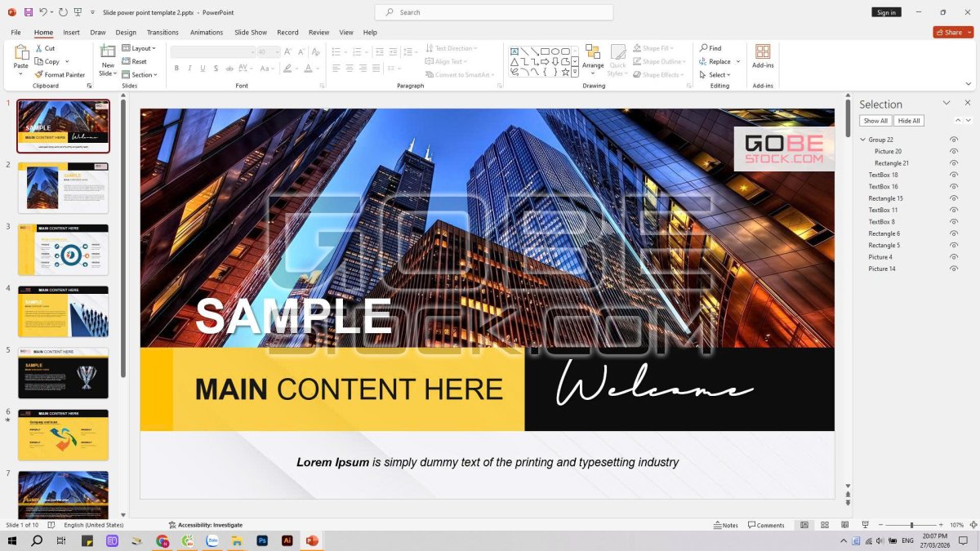Show hidden system tray icons
Image resolution: width=980 pixels, height=551 pixels.
click(x=844, y=540)
